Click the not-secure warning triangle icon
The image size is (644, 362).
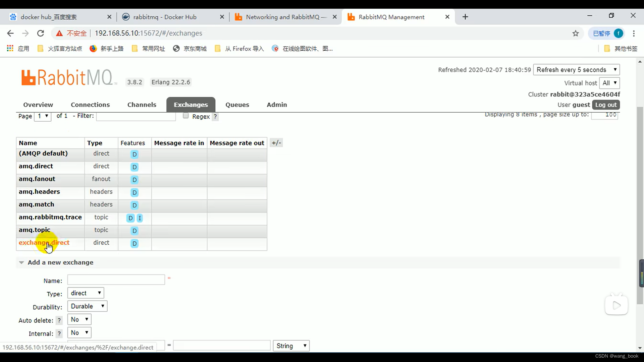coord(59,33)
